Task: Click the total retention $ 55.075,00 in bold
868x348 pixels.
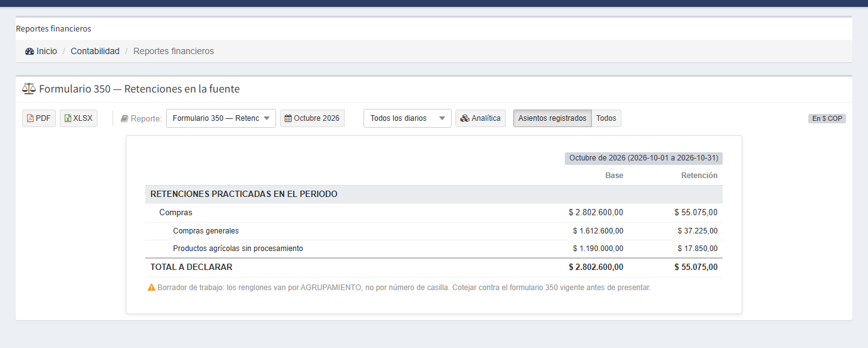Action: click(696, 267)
